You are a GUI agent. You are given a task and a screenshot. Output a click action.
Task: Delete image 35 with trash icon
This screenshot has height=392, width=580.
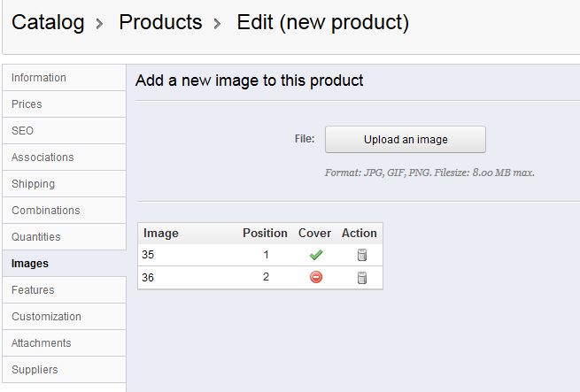pos(361,256)
